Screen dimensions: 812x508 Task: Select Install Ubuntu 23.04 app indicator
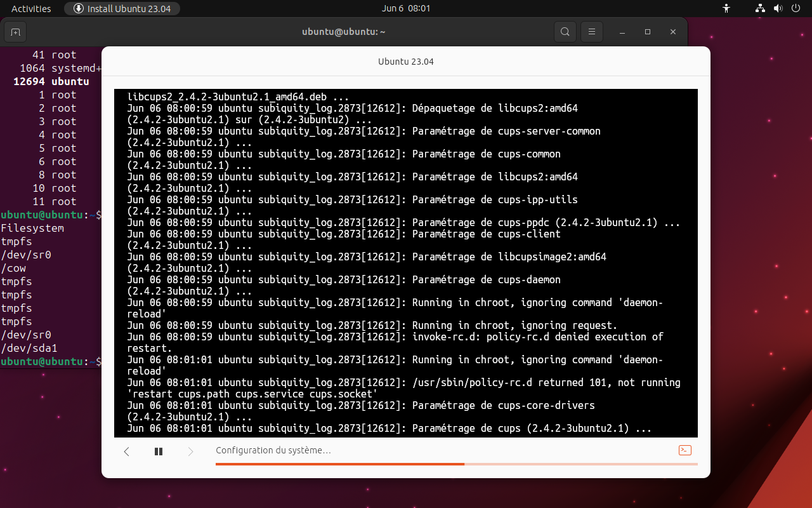(122, 8)
